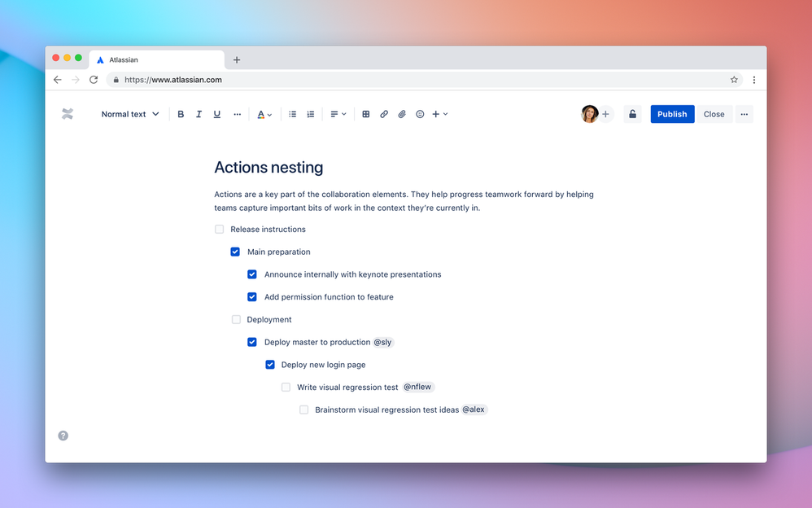Open the text alignment dropdown
This screenshot has width=812, height=508.
338,114
